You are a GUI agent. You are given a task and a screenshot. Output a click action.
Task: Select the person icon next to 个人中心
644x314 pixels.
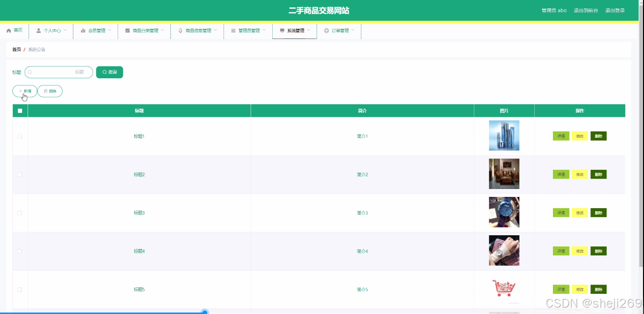click(38, 31)
